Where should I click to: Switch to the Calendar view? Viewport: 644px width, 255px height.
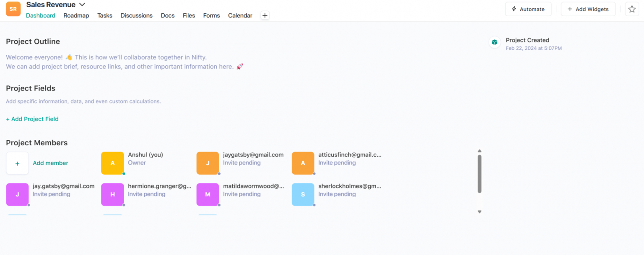240,15
